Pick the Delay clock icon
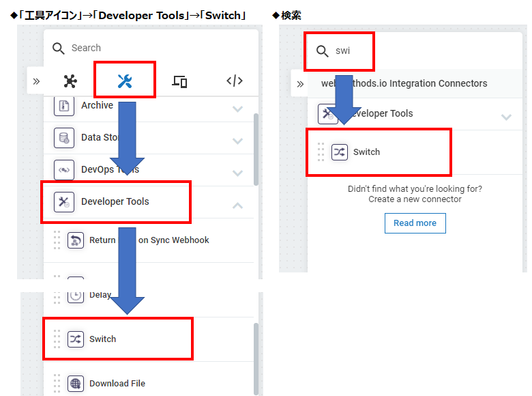Screen dimensions: 532x396 coord(76,295)
